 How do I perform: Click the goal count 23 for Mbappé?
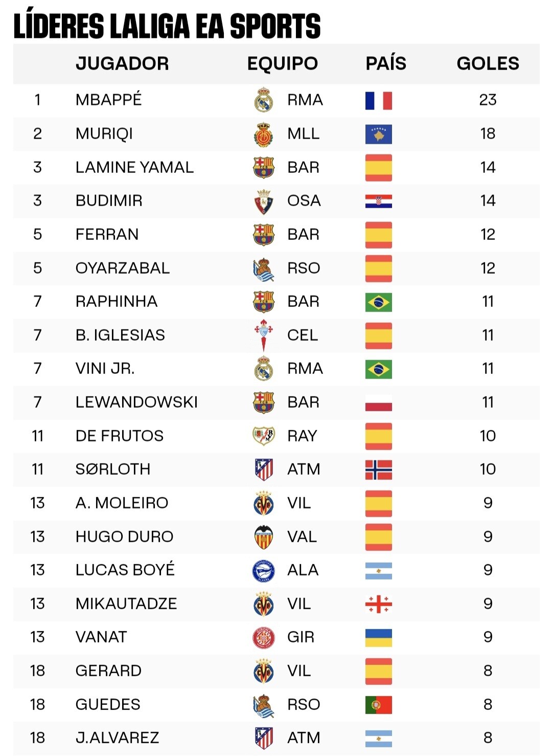click(488, 100)
